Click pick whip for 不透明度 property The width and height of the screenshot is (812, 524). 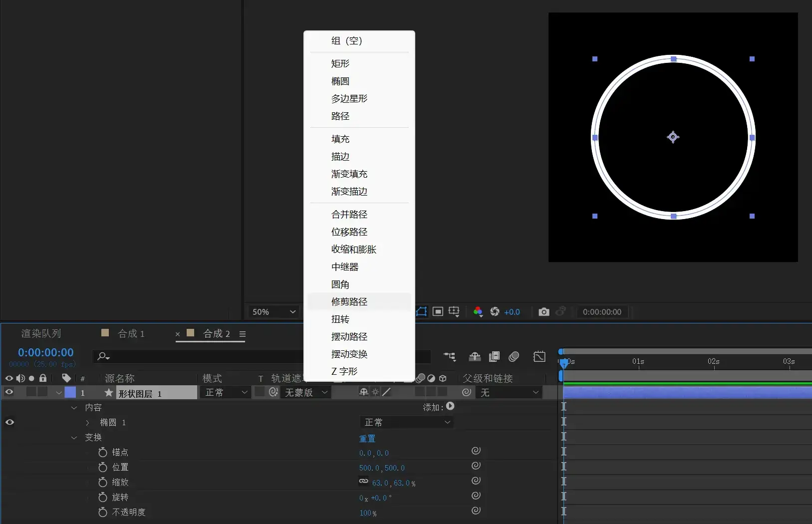click(476, 511)
